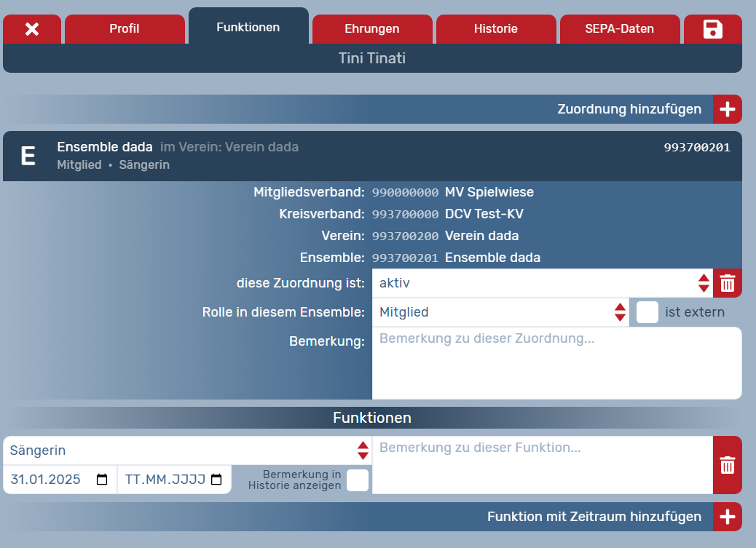
Task: Click 'Funktion mit Zeitraum hinzufügen' label
Action: [594, 517]
